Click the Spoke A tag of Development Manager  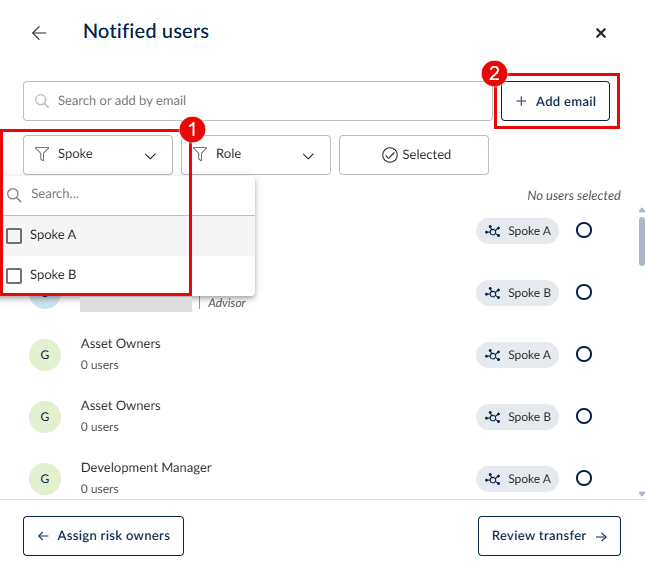(x=517, y=479)
